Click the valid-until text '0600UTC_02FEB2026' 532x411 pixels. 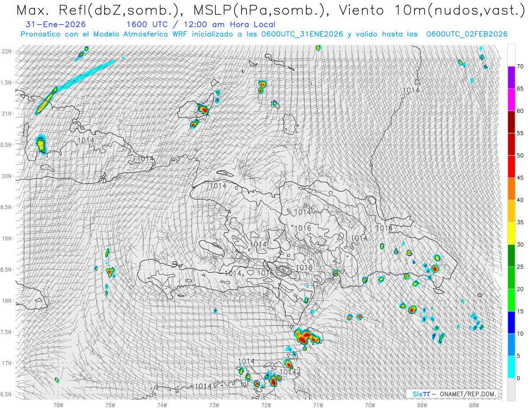pyautogui.click(x=466, y=34)
